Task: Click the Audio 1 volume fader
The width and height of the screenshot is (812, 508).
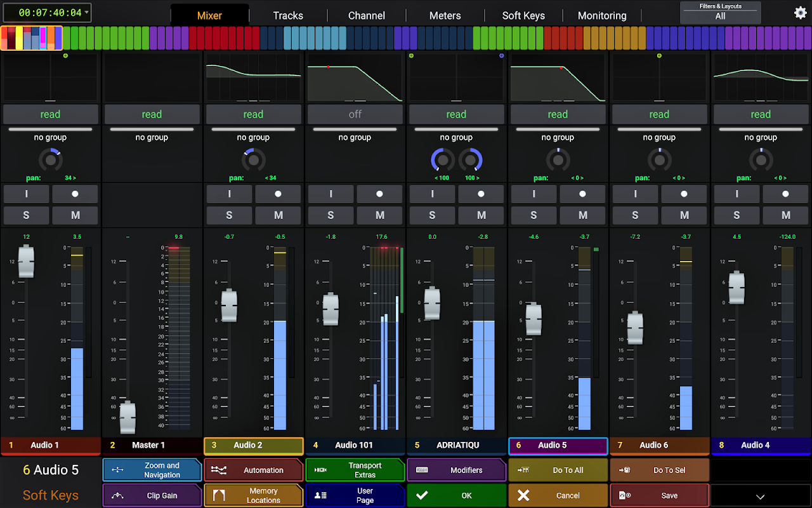Action: [x=26, y=261]
